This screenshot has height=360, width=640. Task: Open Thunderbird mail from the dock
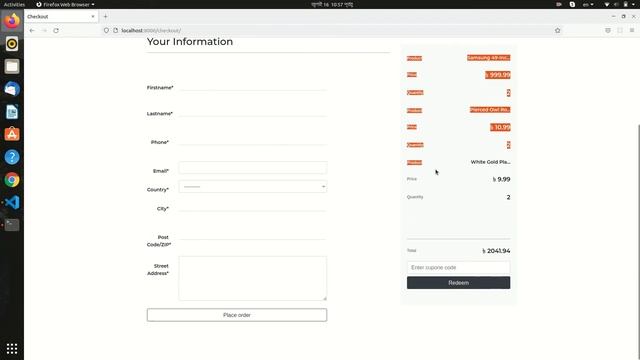[12, 89]
